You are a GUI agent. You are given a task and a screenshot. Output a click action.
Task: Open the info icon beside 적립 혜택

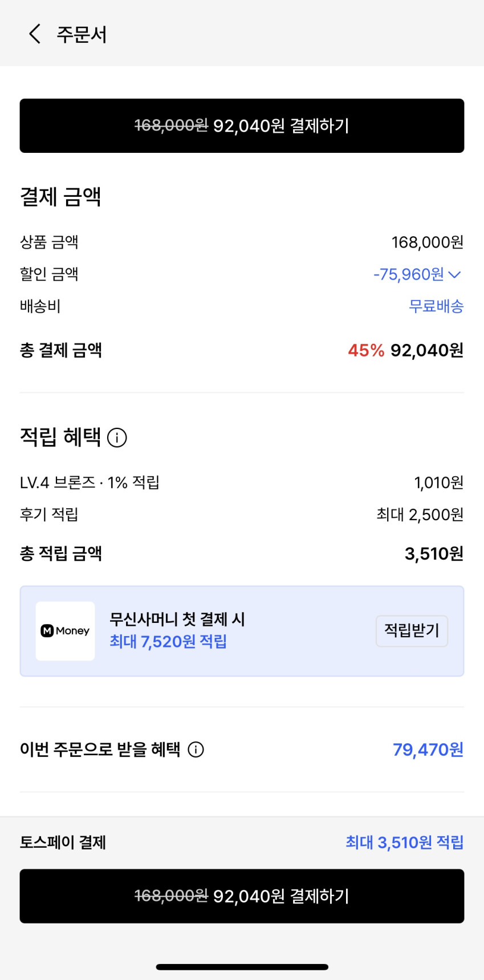(117, 438)
